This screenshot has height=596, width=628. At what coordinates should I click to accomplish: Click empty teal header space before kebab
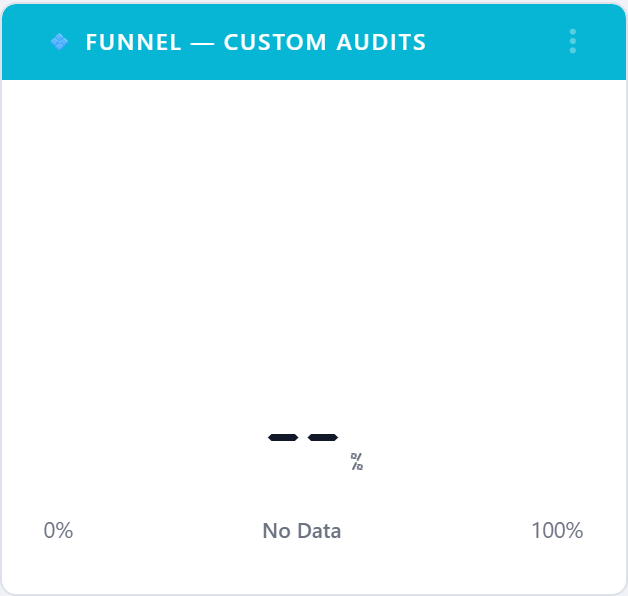497,42
